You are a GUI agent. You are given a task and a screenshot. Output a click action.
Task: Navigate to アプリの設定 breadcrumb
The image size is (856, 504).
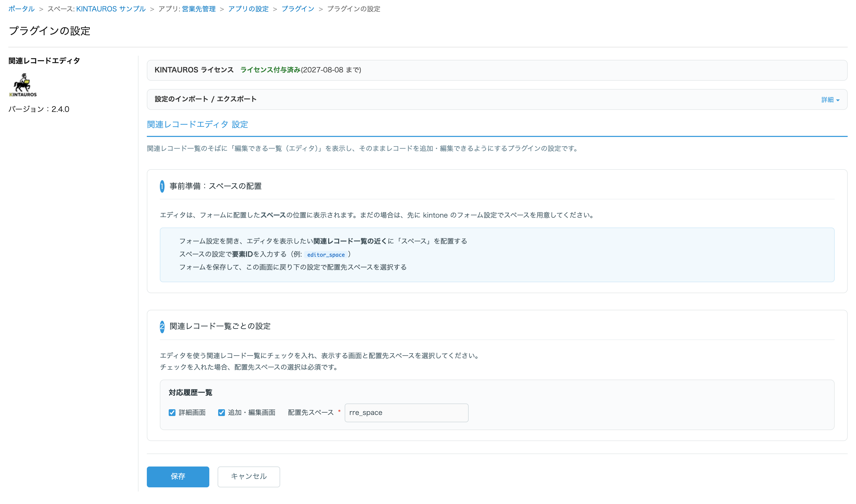[x=248, y=9]
